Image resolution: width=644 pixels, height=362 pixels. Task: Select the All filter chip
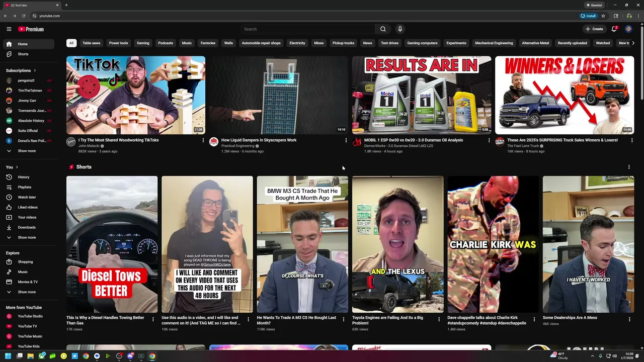point(71,43)
